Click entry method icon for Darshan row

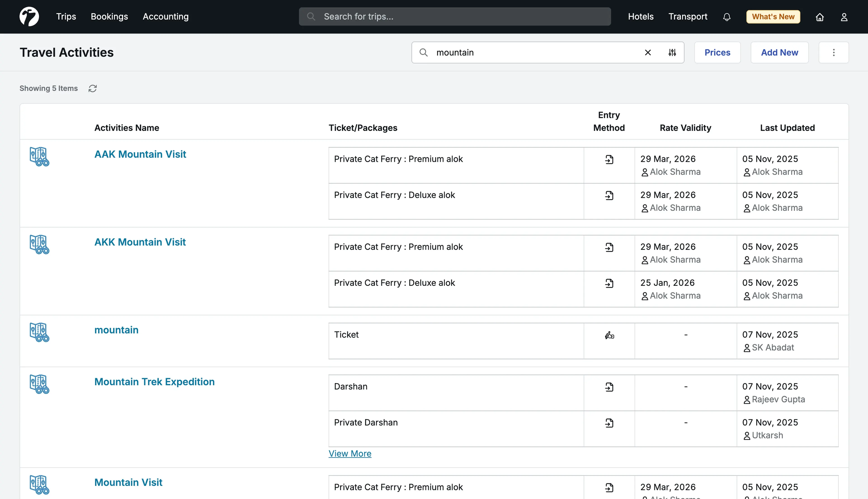pos(609,387)
